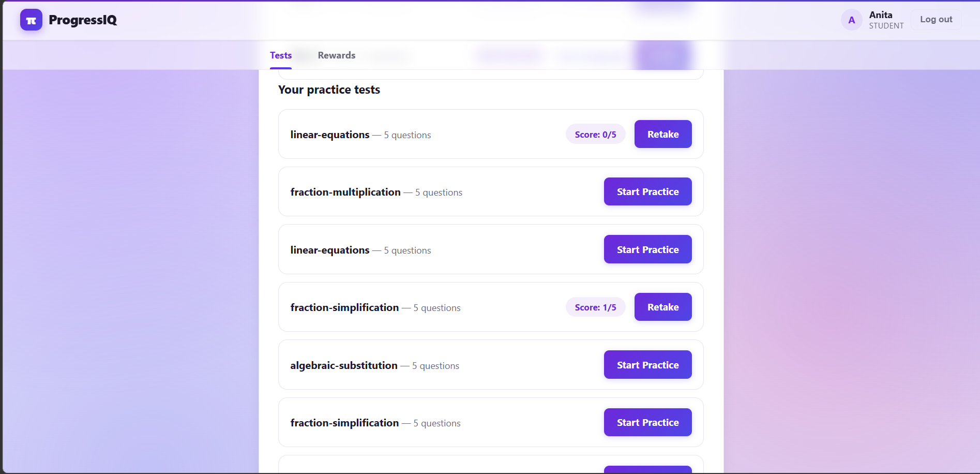
Task: Click the first linear-equations test card title
Action: click(x=330, y=135)
